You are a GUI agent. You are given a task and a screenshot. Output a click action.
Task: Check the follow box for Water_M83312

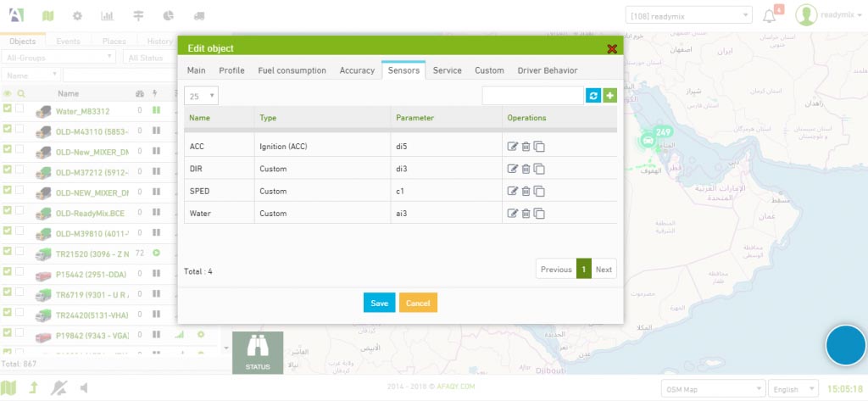(19, 108)
